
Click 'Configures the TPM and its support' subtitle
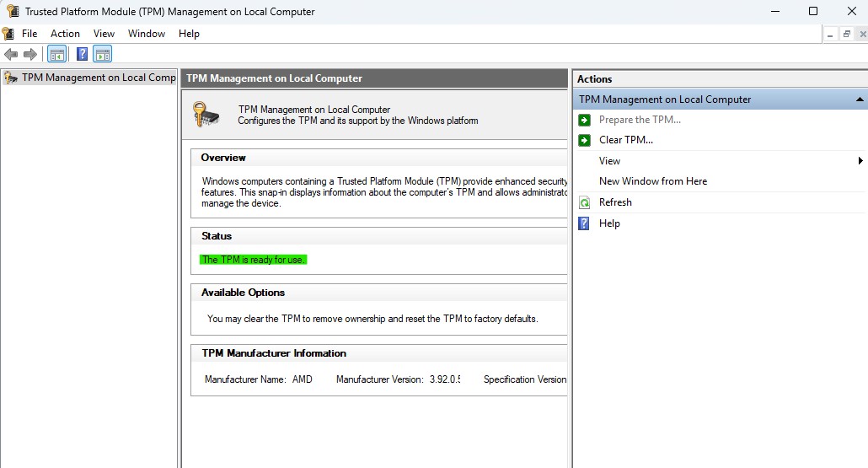tap(358, 121)
